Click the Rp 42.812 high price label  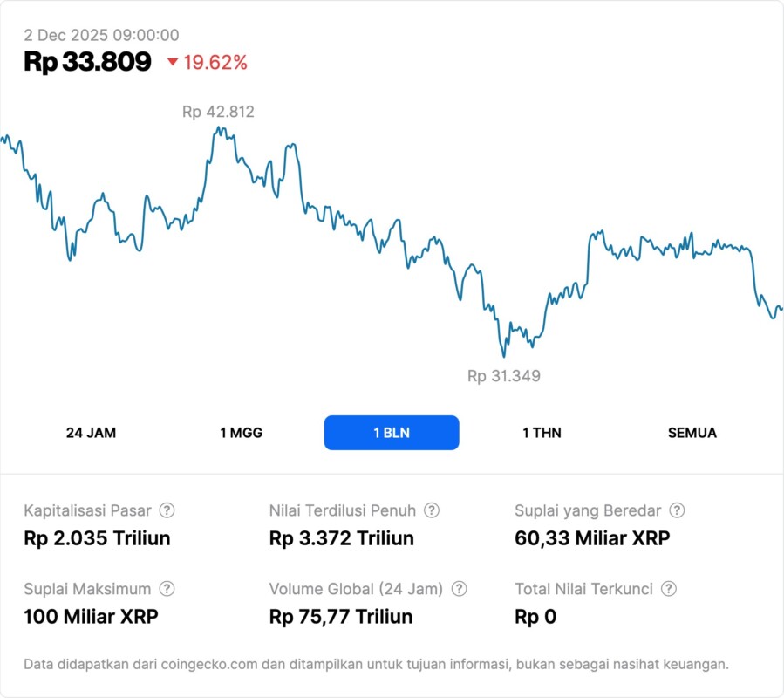[218, 112]
